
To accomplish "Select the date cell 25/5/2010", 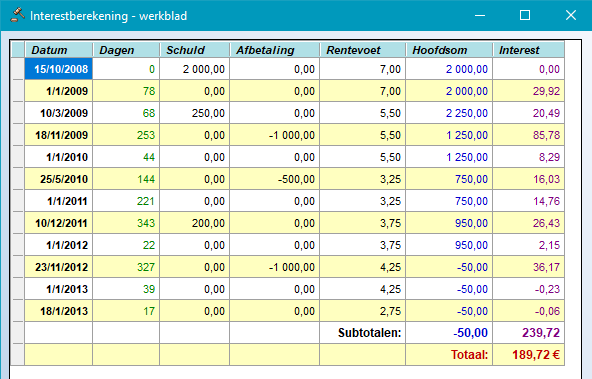I will tap(59, 179).
